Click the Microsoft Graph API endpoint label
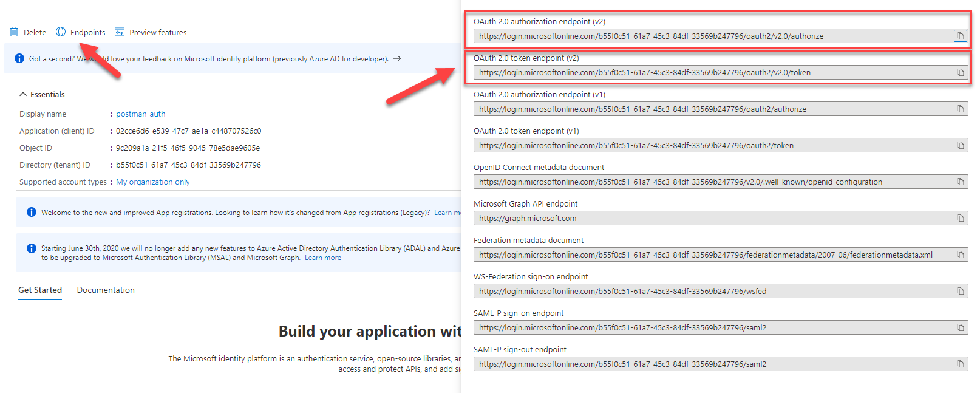The width and height of the screenshot is (980, 393). click(x=525, y=203)
